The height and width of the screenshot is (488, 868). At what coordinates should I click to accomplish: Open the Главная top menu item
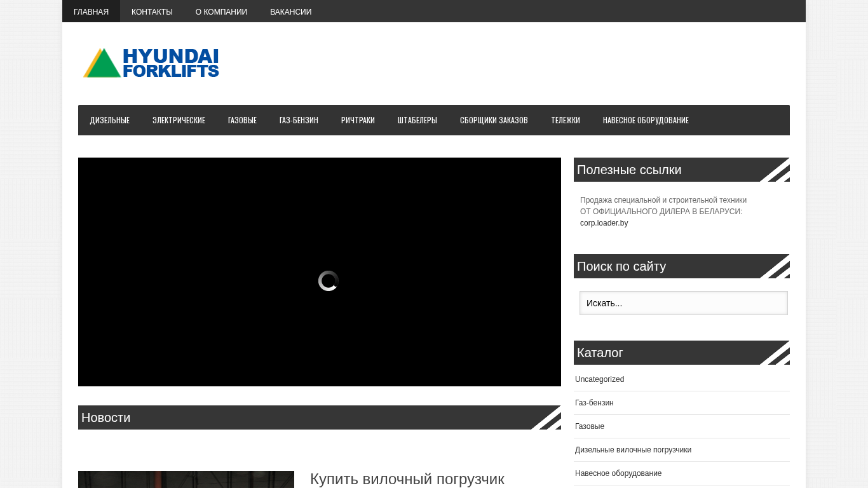pyautogui.click(x=91, y=11)
